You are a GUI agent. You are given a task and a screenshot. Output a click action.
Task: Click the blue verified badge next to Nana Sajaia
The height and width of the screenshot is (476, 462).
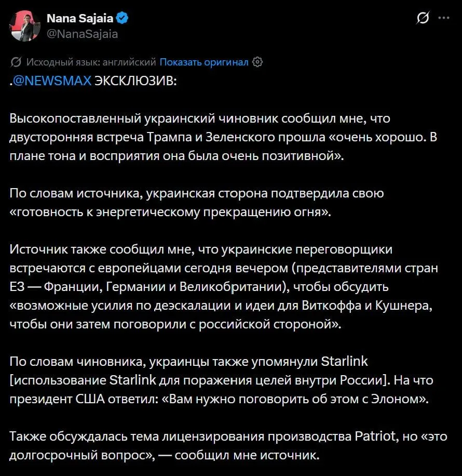point(123,18)
